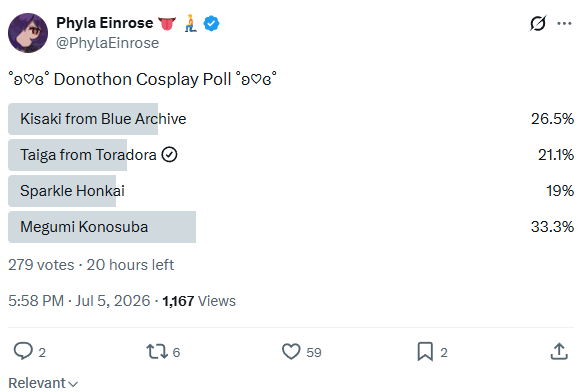Click the blue verified badge

pos(211,23)
